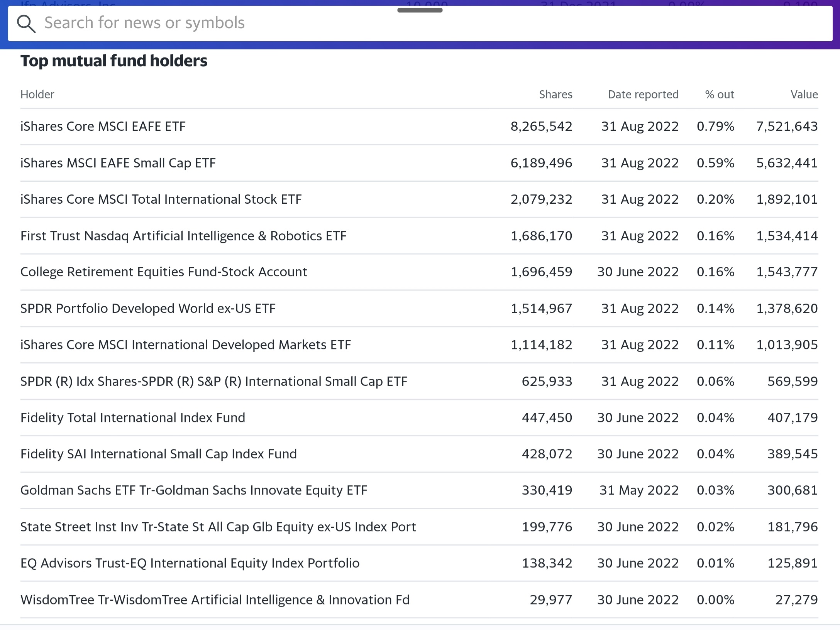Select SPDR Portfolio Developed World ex-US ETF

point(148,308)
